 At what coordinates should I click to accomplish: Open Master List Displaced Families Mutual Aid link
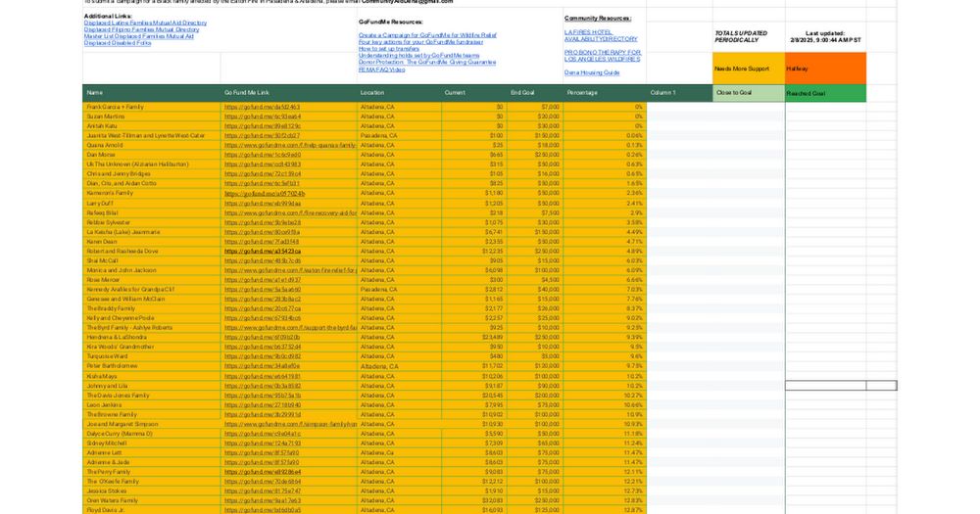pyautogui.click(x=139, y=36)
